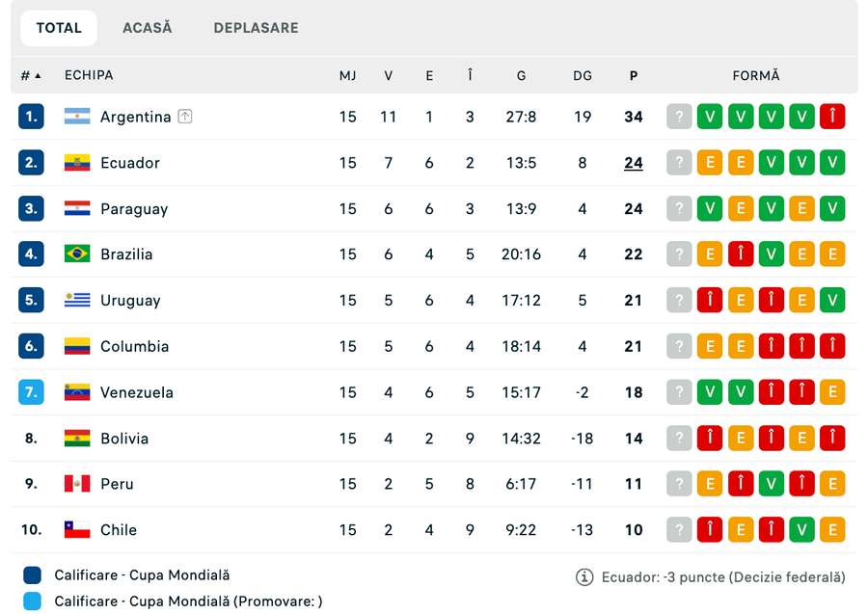Image resolution: width=868 pixels, height=614 pixels.
Task: Click Argentina's grey question mark form badge
Action: [679, 117]
